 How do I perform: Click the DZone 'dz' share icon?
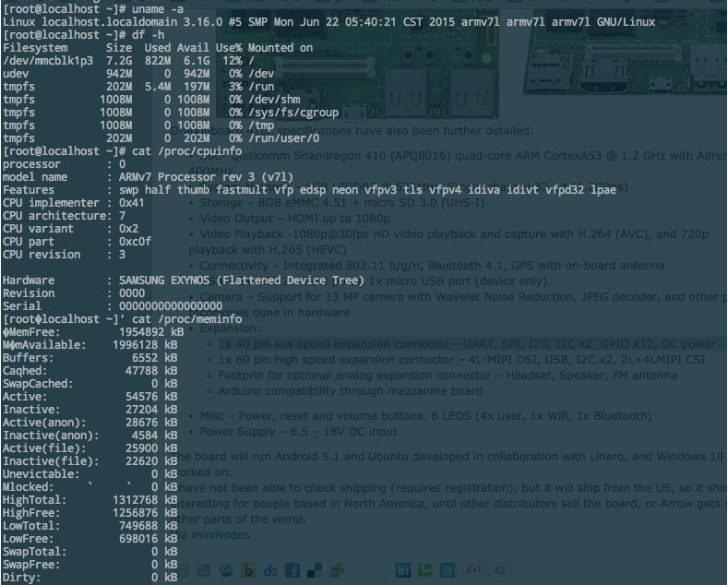270,570
